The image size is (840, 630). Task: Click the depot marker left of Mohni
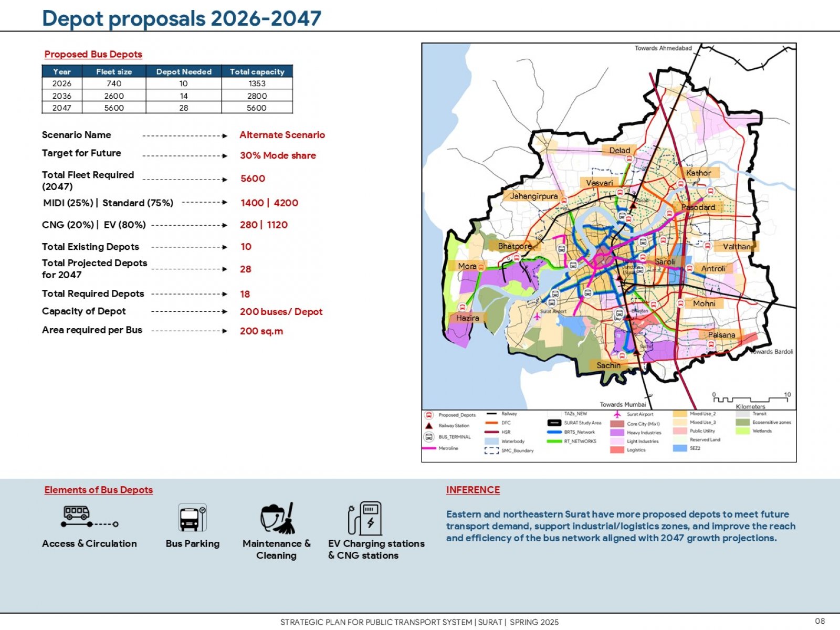pos(680,303)
